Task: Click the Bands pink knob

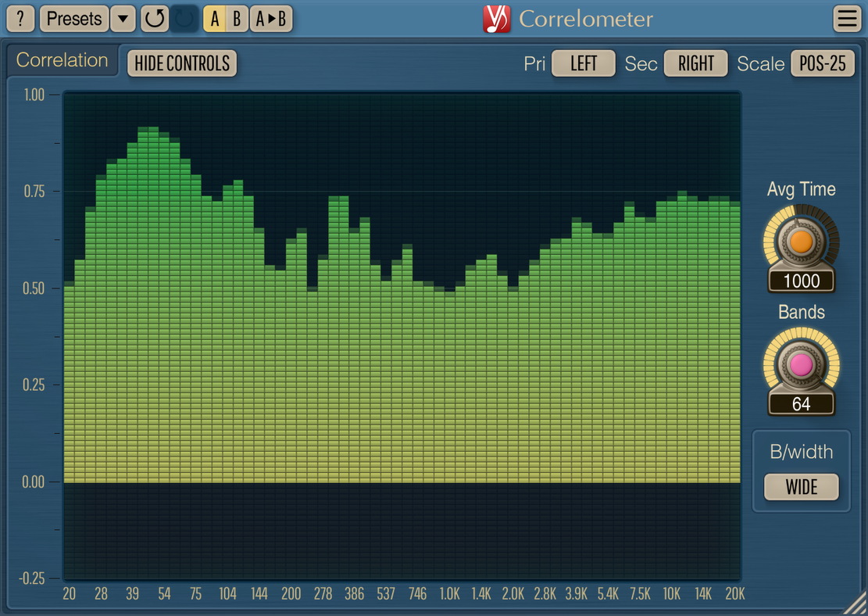Action: tap(801, 364)
